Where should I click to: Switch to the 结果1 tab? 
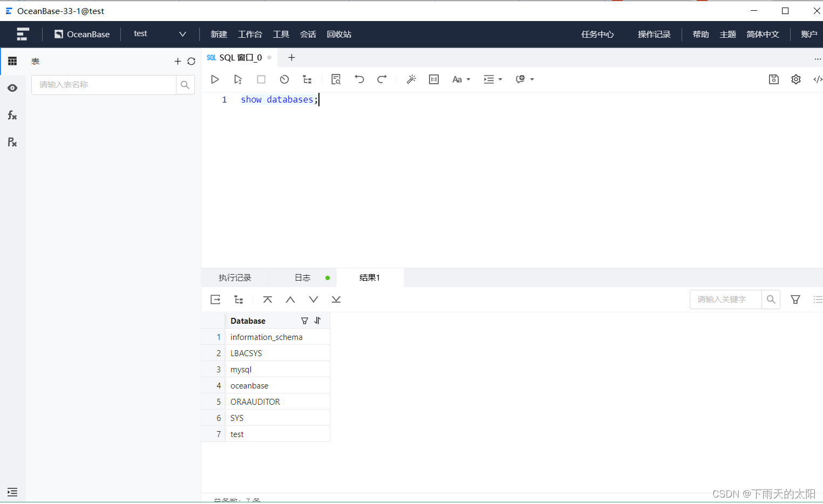tap(370, 277)
